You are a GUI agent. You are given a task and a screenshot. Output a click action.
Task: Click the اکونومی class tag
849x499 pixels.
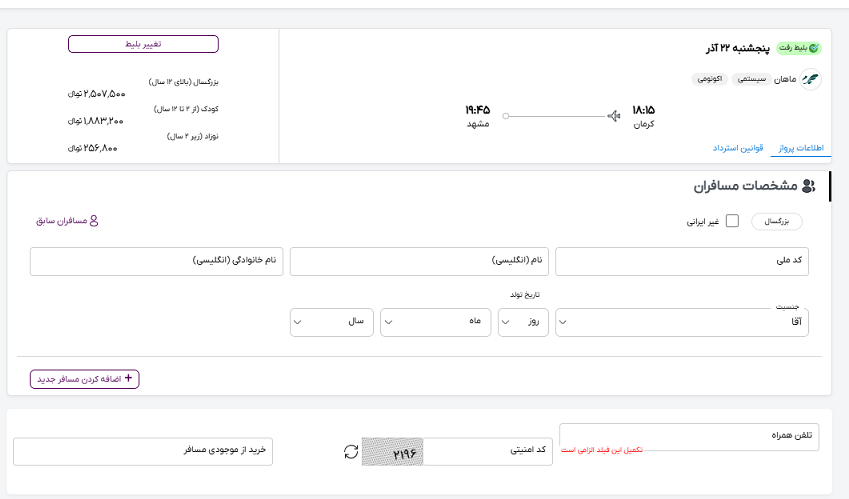[709, 79]
